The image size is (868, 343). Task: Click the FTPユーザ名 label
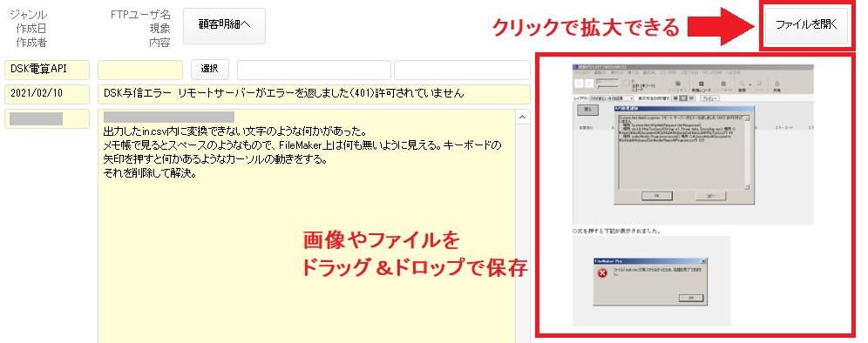point(140,15)
